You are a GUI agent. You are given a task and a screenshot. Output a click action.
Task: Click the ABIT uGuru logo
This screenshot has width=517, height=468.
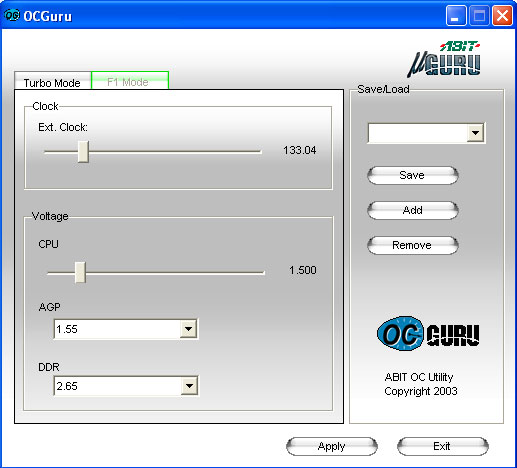(x=444, y=59)
